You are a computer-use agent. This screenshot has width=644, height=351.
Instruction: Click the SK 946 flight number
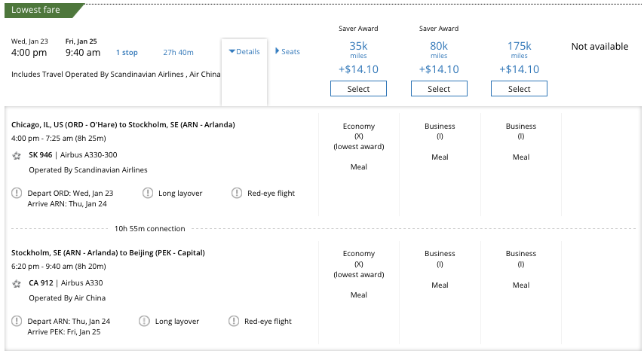[x=40, y=155]
